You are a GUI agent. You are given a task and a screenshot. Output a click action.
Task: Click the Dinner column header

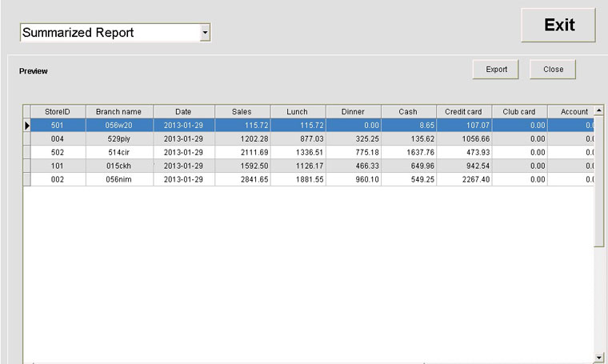click(x=354, y=112)
